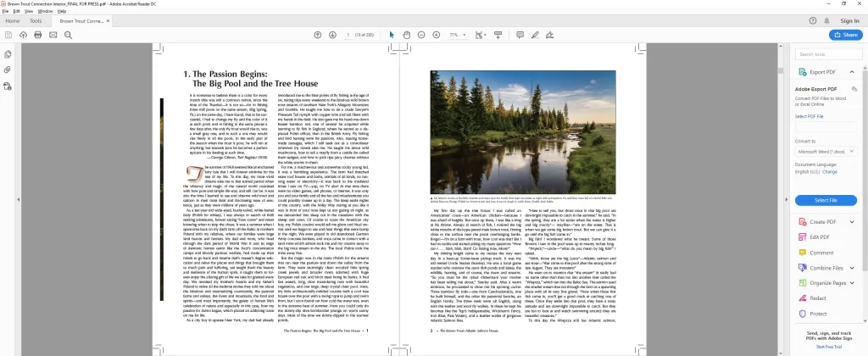Close the Brown Trout document tab
This screenshot has height=356, width=868.
point(108,21)
